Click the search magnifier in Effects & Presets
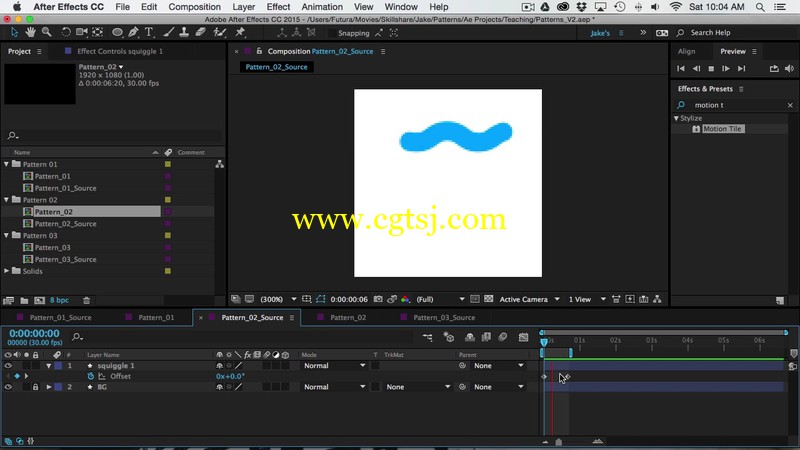 pos(681,105)
